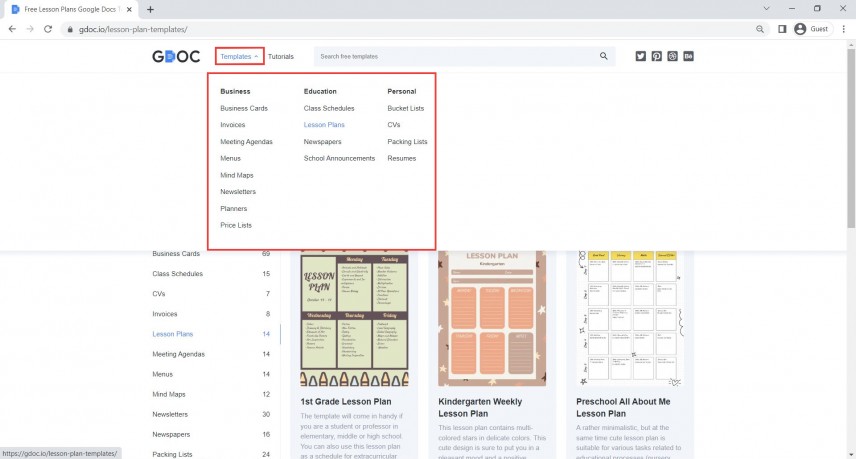Screen dimensions: 856x459
Task: Open the Kindergarten Weekly Lesson Plan thumbnail
Action: 492,319
